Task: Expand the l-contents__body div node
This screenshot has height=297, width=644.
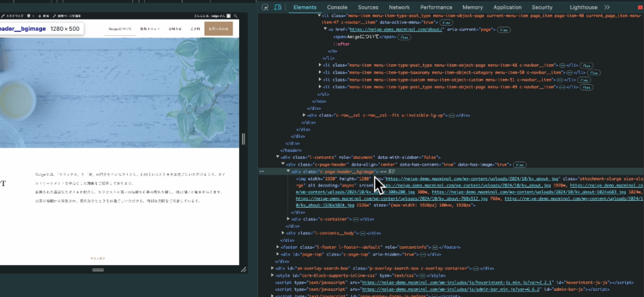Action: click(x=284, y=233)
